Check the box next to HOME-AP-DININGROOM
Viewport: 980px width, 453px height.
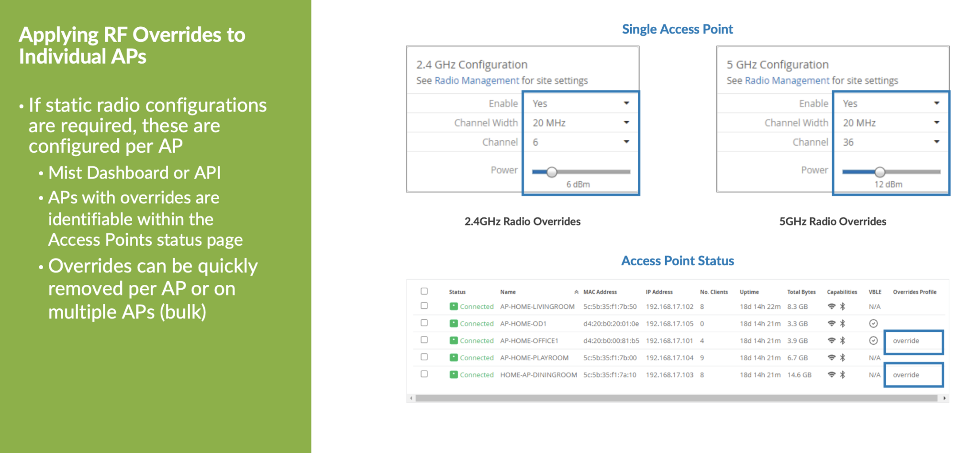coord(424,374)
